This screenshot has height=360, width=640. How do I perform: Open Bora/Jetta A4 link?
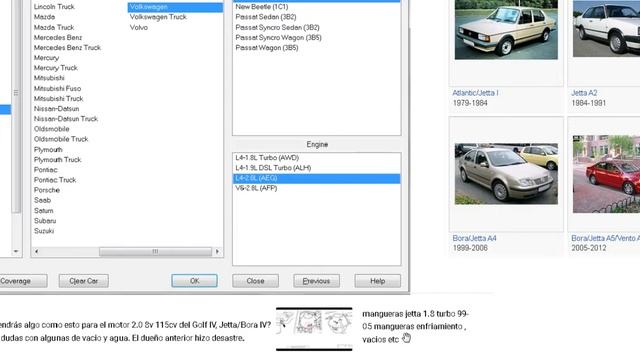[474, 238]
